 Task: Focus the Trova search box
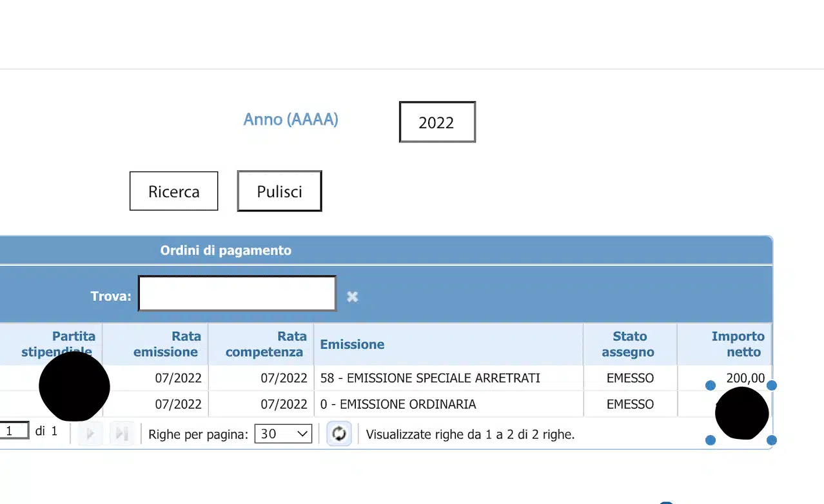coord(237,294)
